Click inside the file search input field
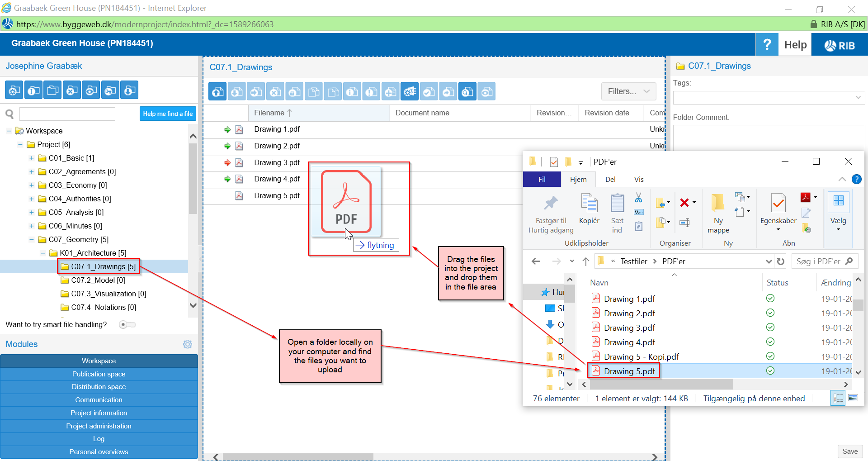The height and width of the screenshot is (461, 868). (67, 114)
